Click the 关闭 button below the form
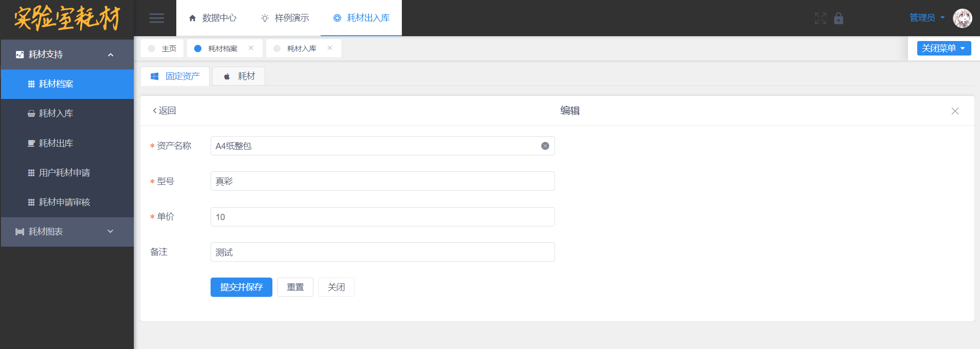 [336, 287]
